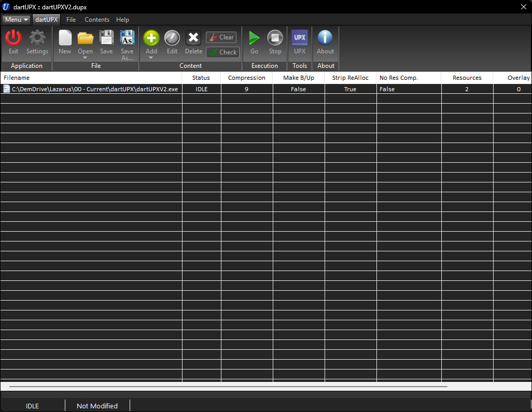This screenshot has width=532, height=412.
Task: Click the Make B/Up False cell
Action: (299, 89)
